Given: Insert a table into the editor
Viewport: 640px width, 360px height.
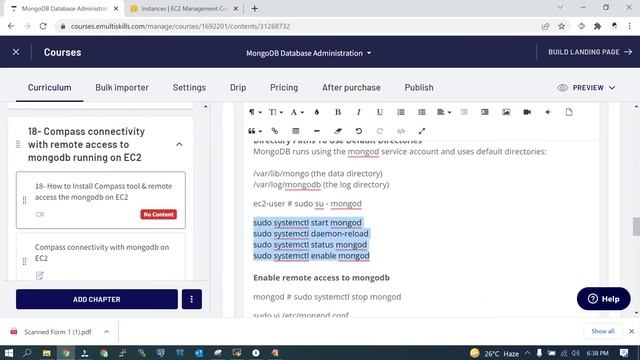Looking at the screenshot, I should coord(296,131).
